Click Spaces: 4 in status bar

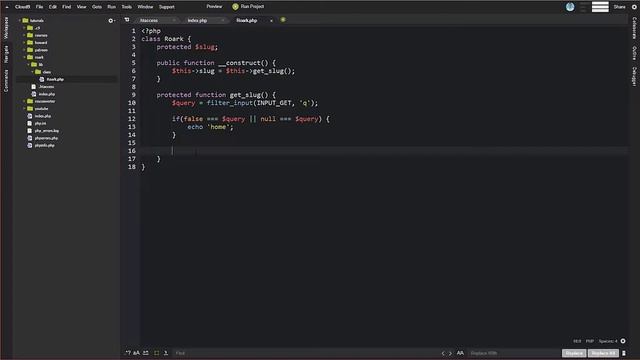point(608,341)
